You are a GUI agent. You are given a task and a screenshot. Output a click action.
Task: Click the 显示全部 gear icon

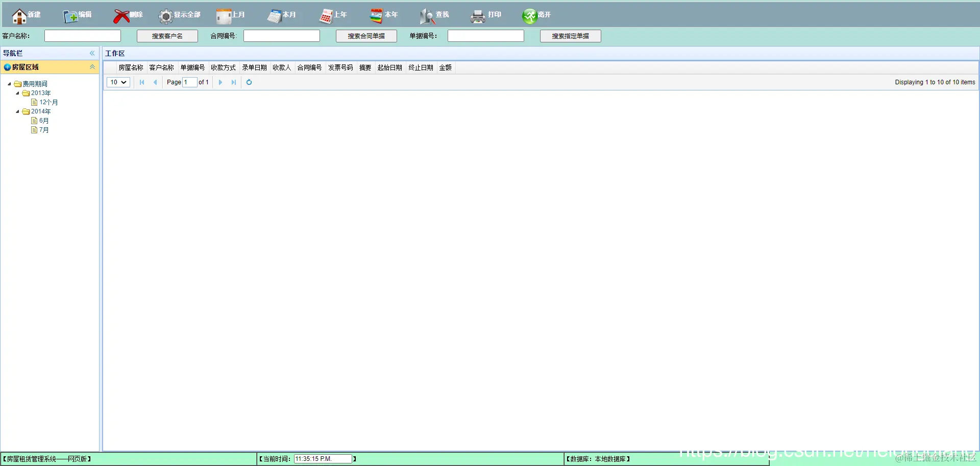[165, 16]
